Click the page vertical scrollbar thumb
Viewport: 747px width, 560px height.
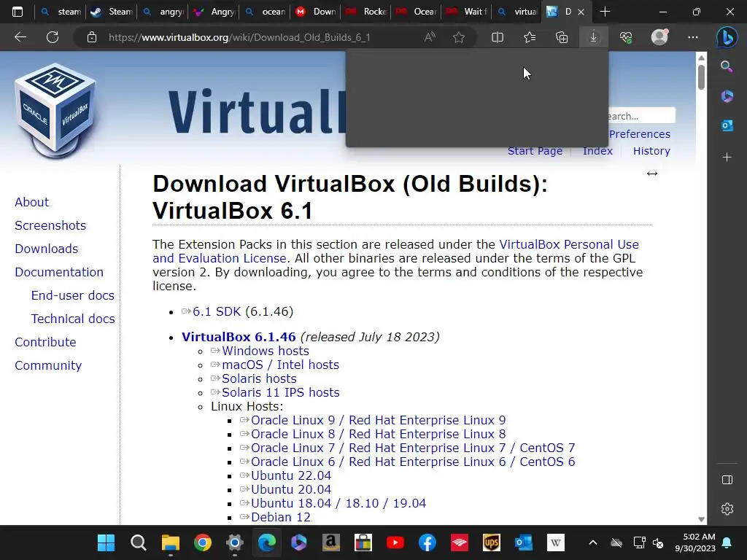click(x=701, y=76)
